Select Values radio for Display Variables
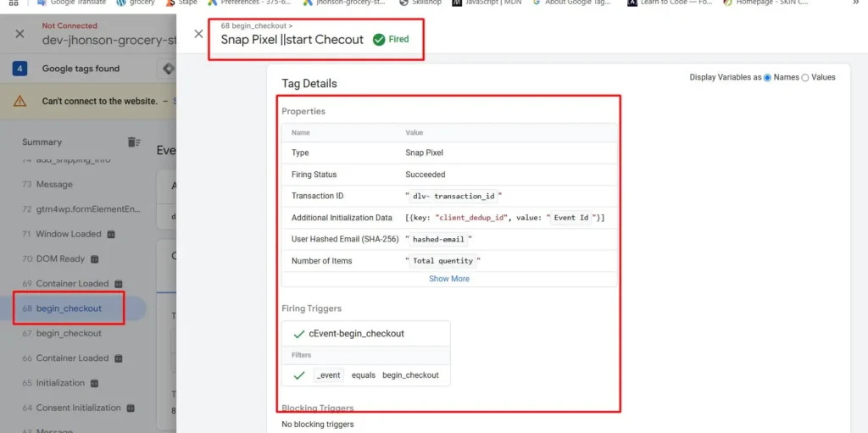868x433 pixels. point(805,77)
